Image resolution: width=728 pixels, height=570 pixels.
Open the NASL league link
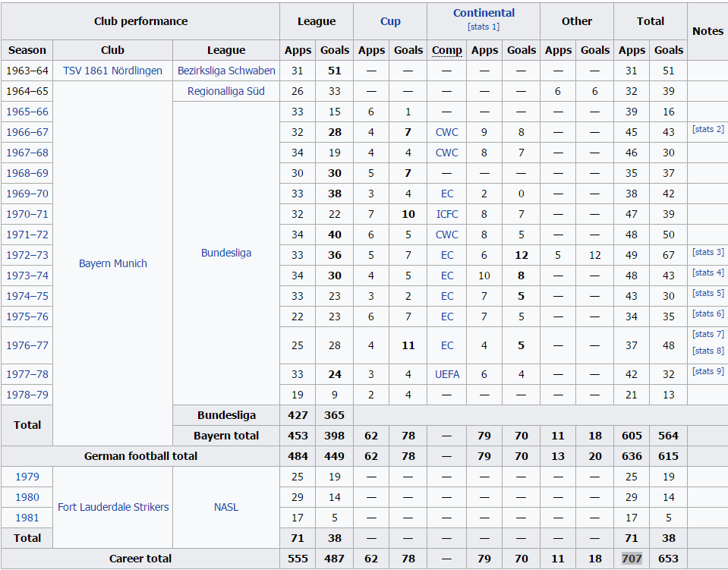pyautogui.click(x=226, y=507)
